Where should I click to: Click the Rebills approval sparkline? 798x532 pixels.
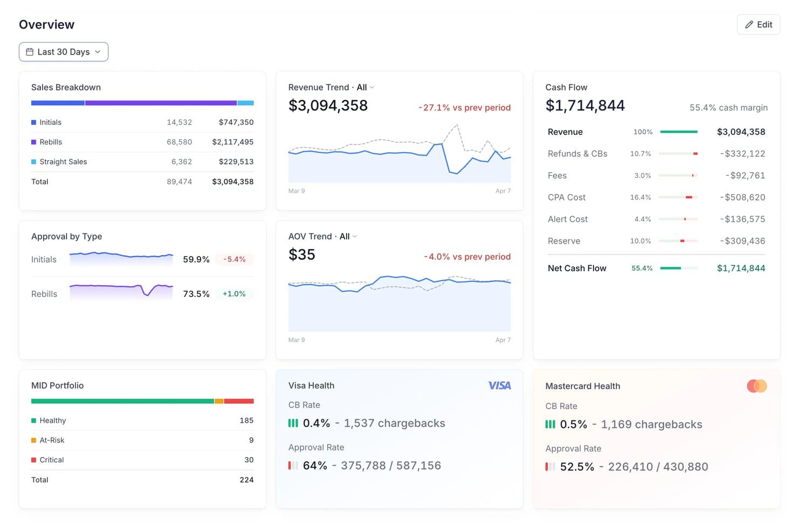121,292
